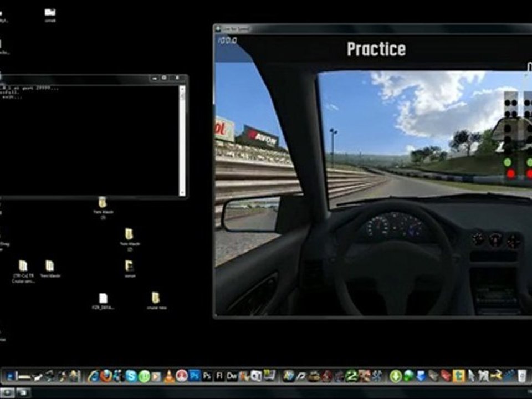The width and height of the screenshot is (532, 399).
Task: Launch Adobe Flash (Fl) from dock
Action: coord(219,376)
